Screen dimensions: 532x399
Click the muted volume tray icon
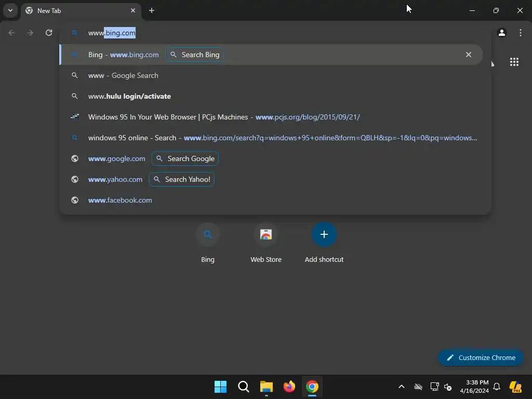click(448, 387)
